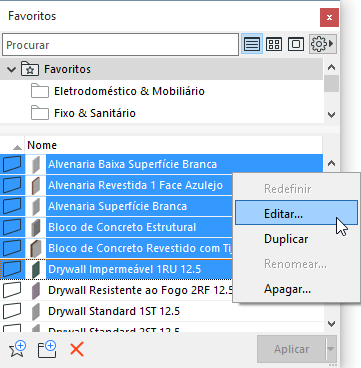Select the Eletrodoméstico & Mobiliário folder
Screen dimensions: 361x368
[x=129, y=91]
